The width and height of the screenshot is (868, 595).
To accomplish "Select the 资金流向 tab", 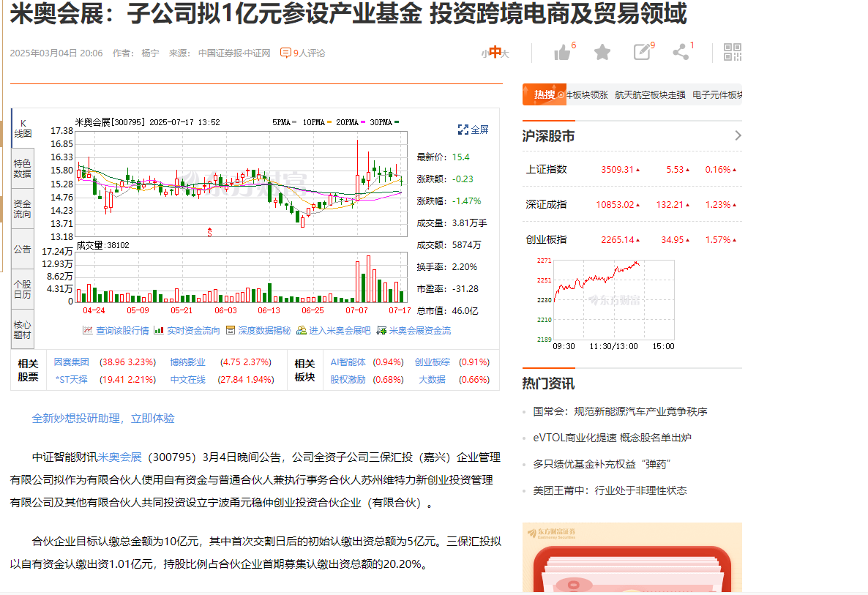I will [x=23, y=209].
